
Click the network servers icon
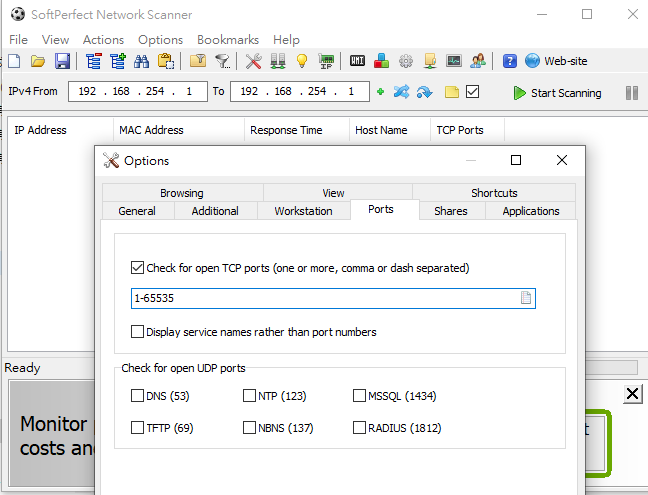point(278,61)
